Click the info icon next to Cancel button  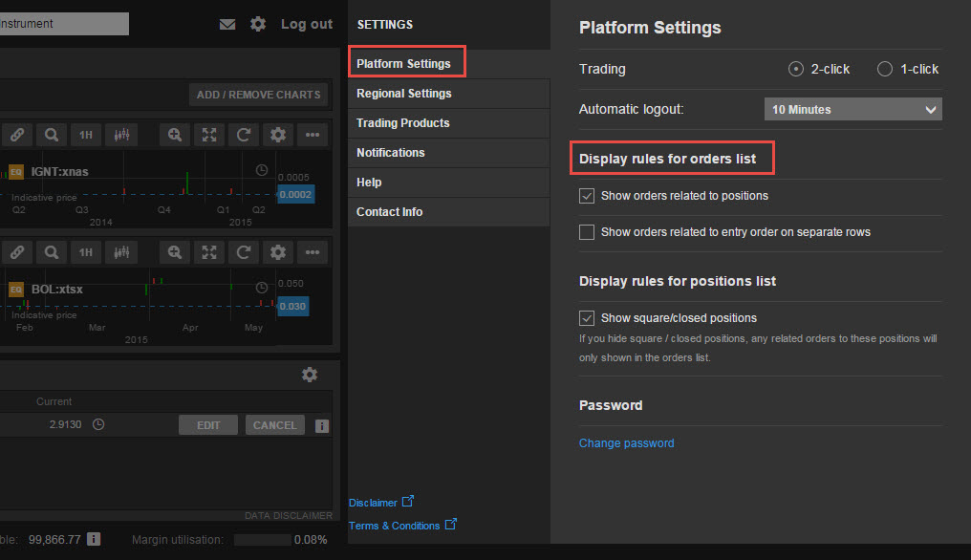pyautogui.click(x=322, y=425)
